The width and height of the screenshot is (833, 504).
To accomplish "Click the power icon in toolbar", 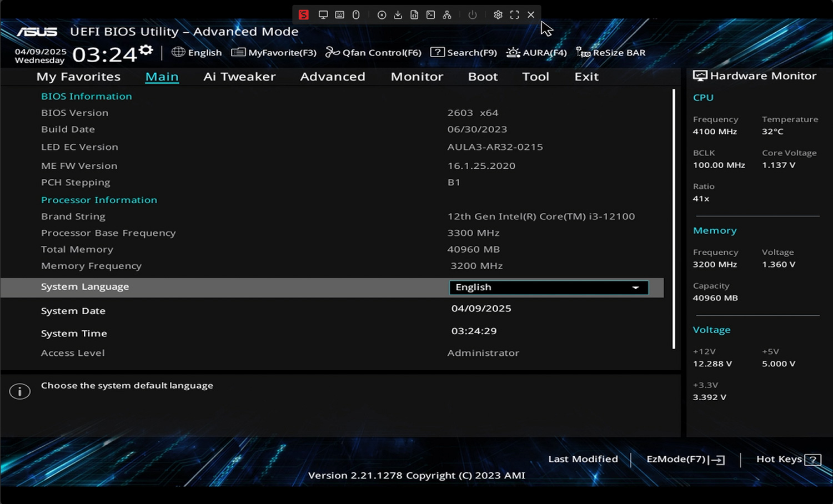I will click(473, 14).
